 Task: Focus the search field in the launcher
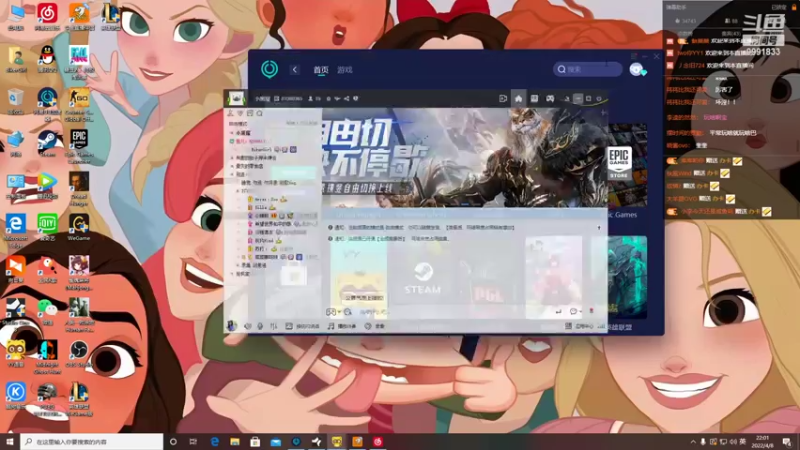point(588,69)
